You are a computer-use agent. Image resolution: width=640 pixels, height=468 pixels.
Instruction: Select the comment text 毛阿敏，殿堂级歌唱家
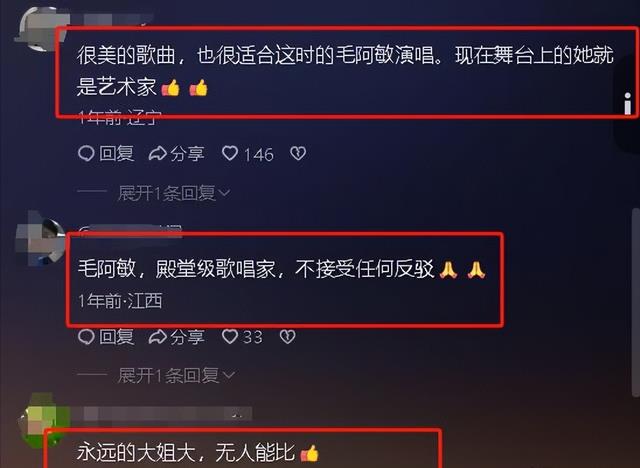point(176,269)
